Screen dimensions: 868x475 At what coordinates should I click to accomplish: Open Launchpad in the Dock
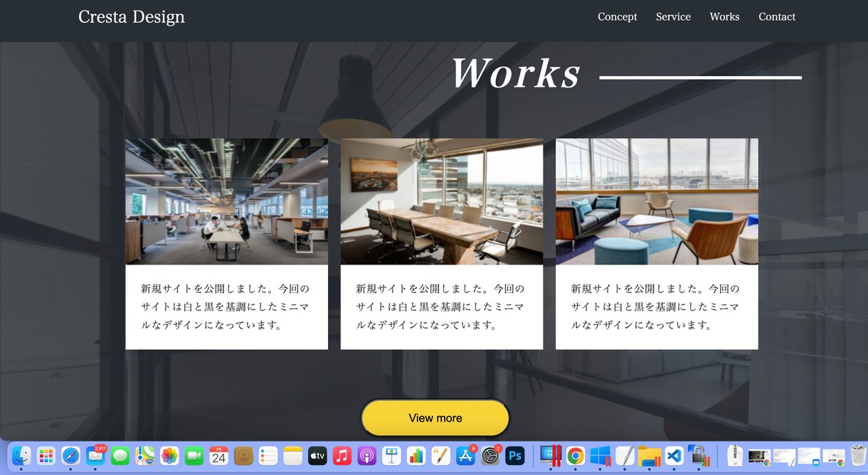[46, 456]
